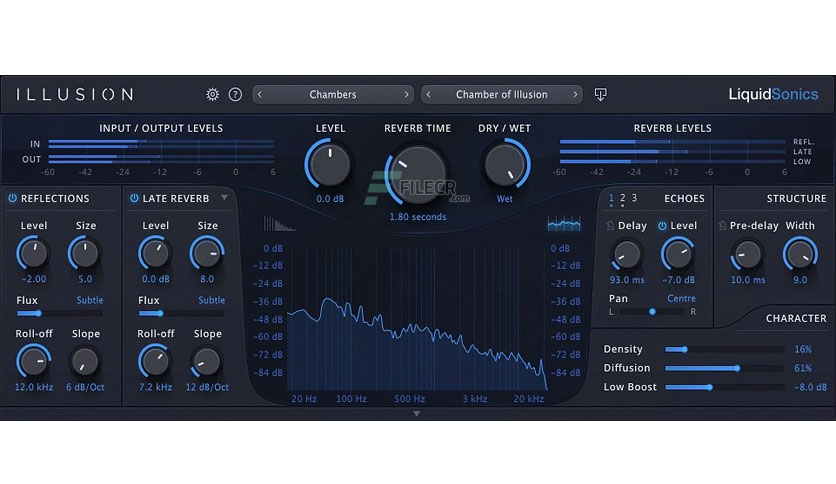Toggle the Pre-delay tempo sync lock icon
The height and width of the screenshot is (484, 836).
pos(722,225)
